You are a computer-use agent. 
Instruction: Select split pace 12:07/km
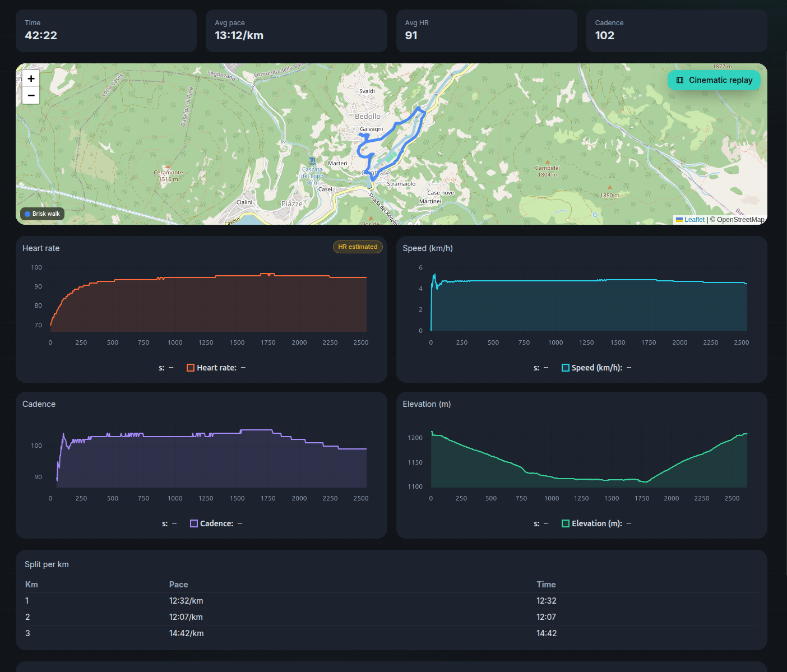pos(186,617)
